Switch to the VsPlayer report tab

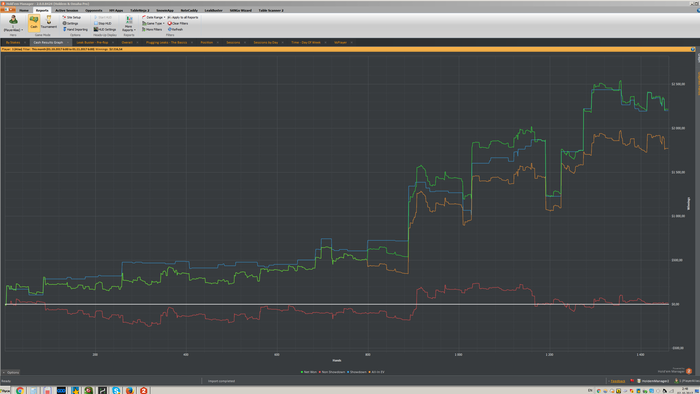[340, 42]
